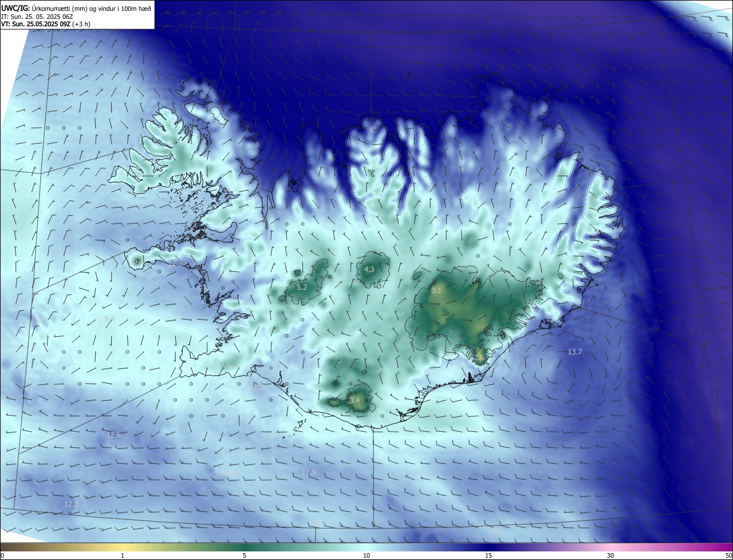733x560 pixels.
Task: Click the 9.4 value label west of Faxaflói
Action: 109,319
